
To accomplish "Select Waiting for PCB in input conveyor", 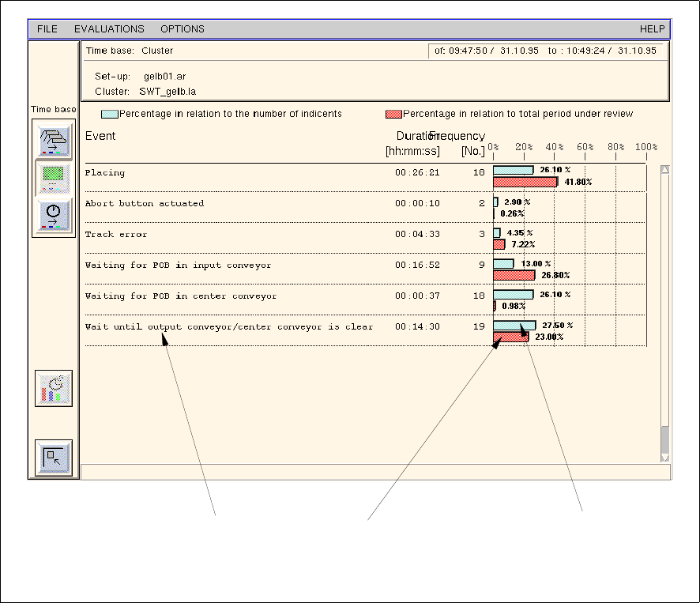I will click(x=178, y=266).
